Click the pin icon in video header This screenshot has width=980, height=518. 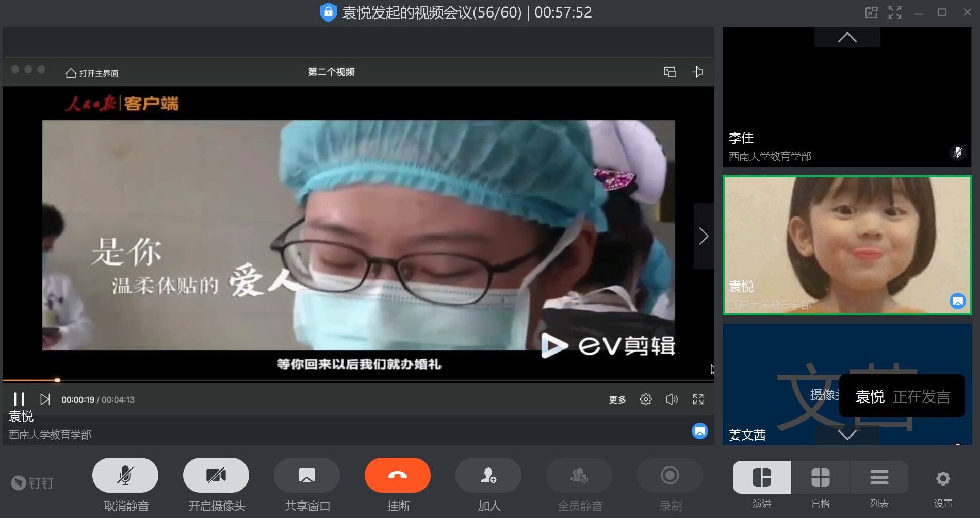(x=697, y=72)
